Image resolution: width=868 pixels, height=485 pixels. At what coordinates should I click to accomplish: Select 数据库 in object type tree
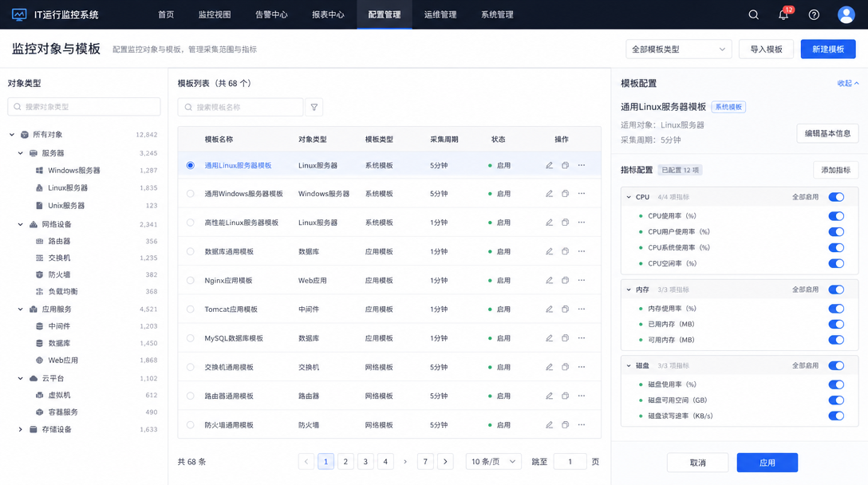(59, 343)
